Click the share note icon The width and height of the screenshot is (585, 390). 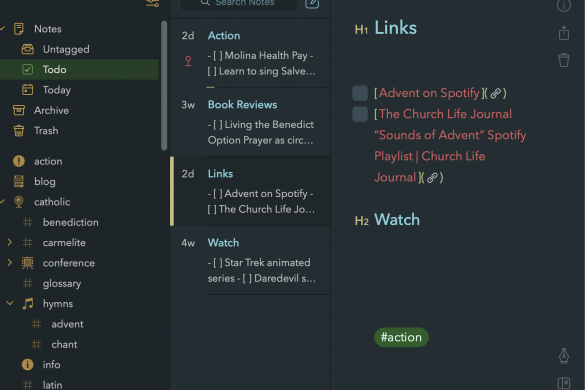click(x=564, y=33)
